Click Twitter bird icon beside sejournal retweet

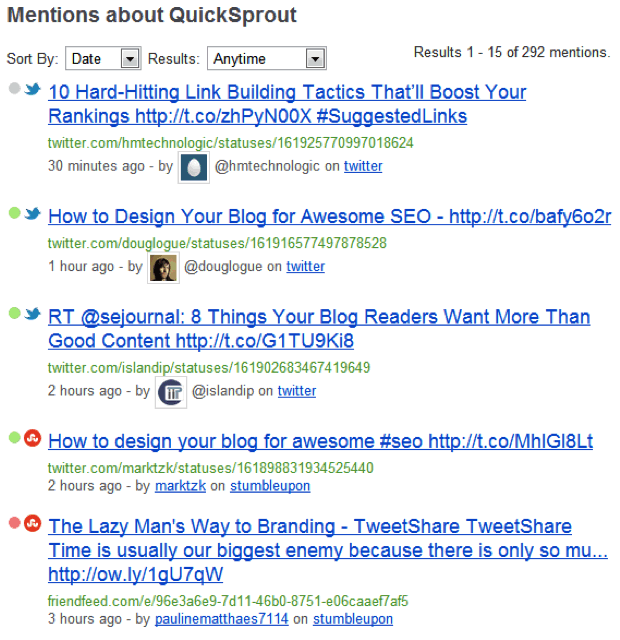point(33,314)
